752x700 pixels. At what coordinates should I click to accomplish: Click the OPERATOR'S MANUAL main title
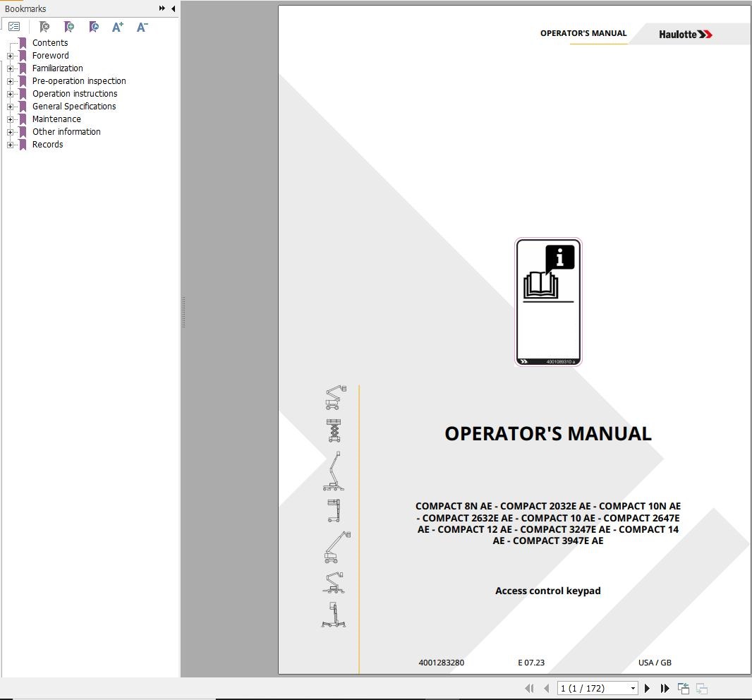(x=548, y=434)
